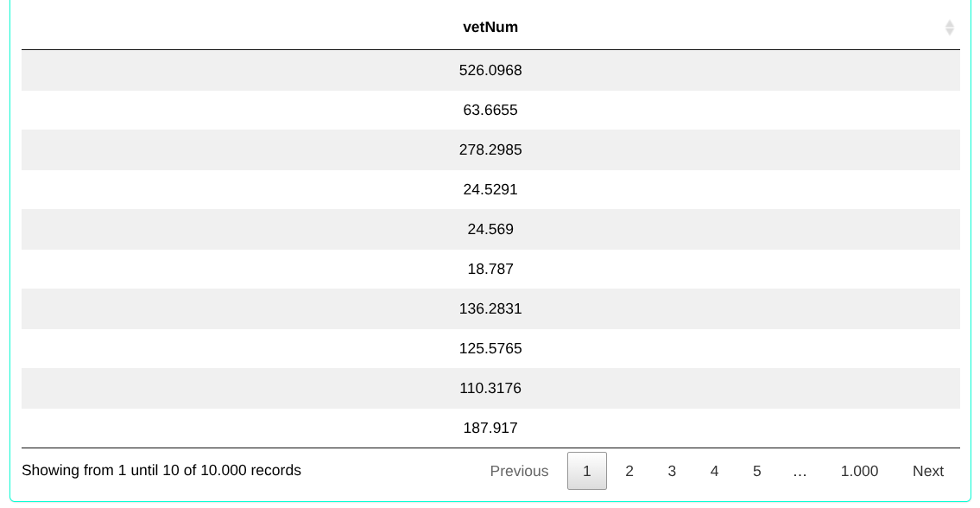Click the Previous page button
This screenshot has height=508, width=980.
point(519,471)
